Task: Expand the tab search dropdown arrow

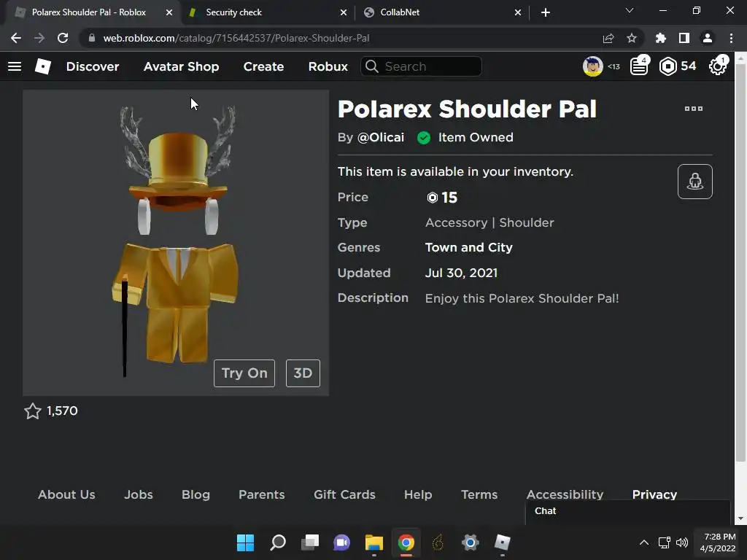Action: [630, 10]
